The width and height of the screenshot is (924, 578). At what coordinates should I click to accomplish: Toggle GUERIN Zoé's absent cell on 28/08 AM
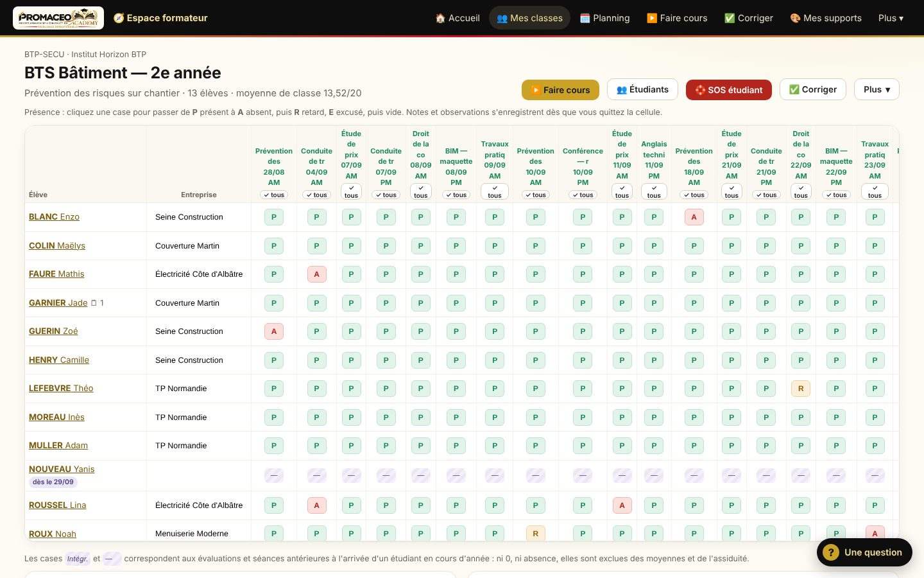(274, 331)
